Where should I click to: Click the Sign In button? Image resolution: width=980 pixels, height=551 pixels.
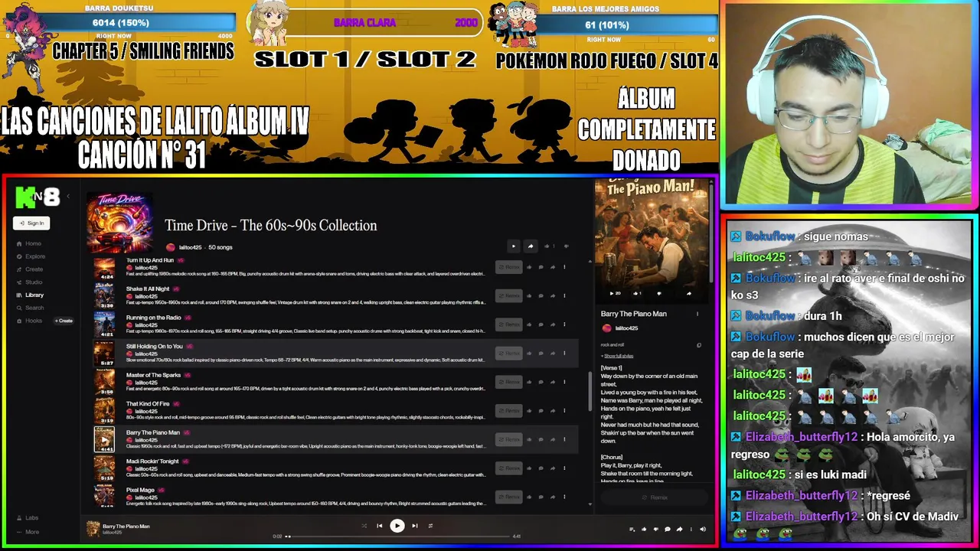tap(31, 223)
